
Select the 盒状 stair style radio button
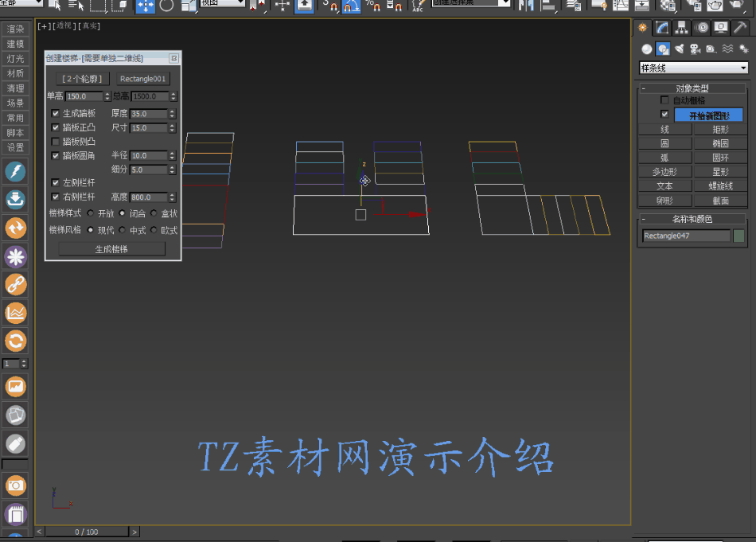[154, 213]
